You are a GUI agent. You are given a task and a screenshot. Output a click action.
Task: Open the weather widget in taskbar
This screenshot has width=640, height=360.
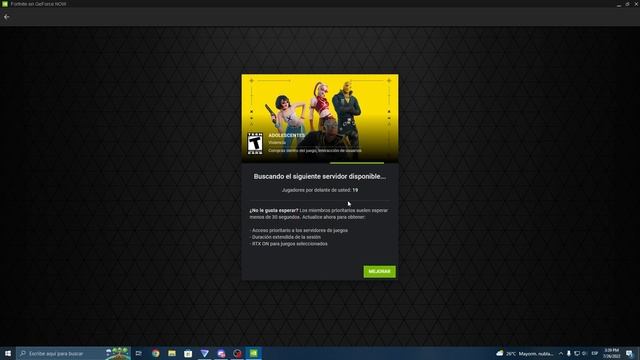click(x=525, y=353)
